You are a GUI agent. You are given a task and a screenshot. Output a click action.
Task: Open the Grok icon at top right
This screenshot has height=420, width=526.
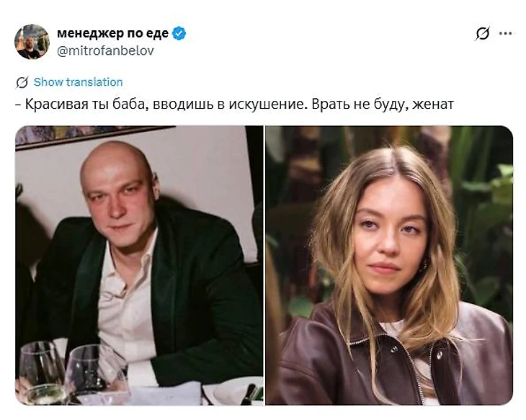point(483,33)
